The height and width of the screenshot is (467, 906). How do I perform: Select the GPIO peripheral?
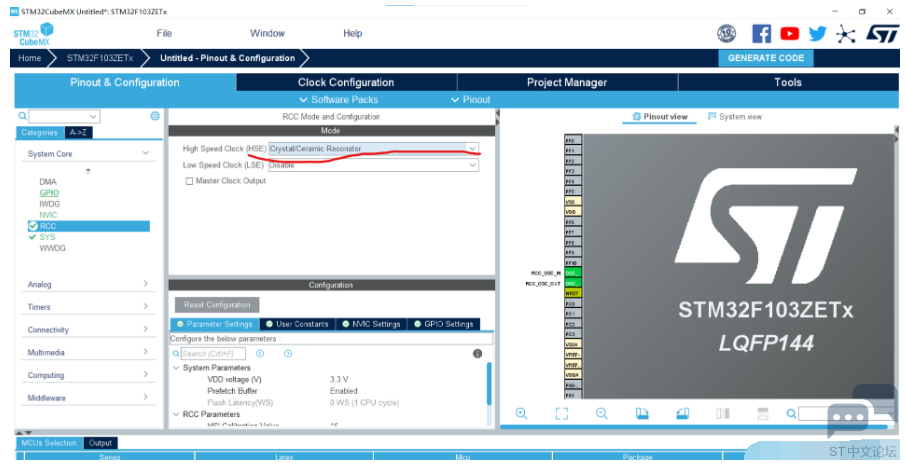click(x=49, y=192)
